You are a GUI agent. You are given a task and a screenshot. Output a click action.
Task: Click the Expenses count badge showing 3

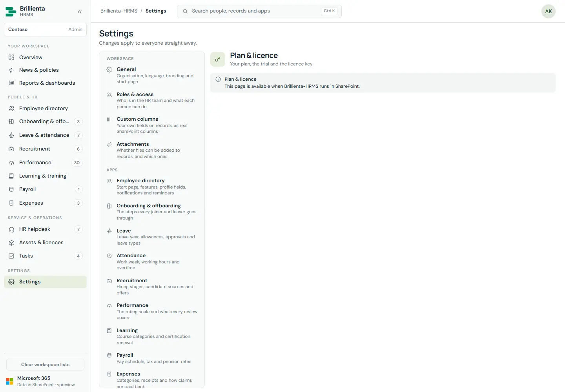pyautogui.click(x=78, y=203)
